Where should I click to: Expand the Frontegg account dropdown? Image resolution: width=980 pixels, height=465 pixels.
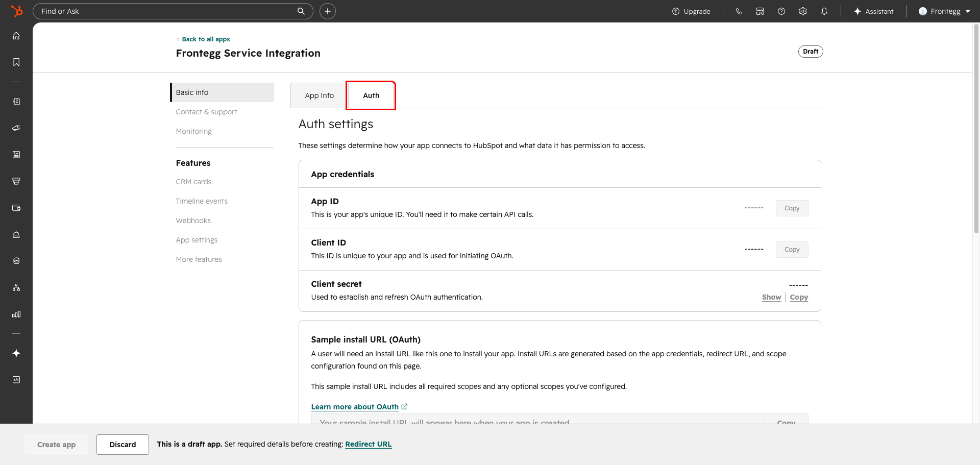click(x=944, y=11)
